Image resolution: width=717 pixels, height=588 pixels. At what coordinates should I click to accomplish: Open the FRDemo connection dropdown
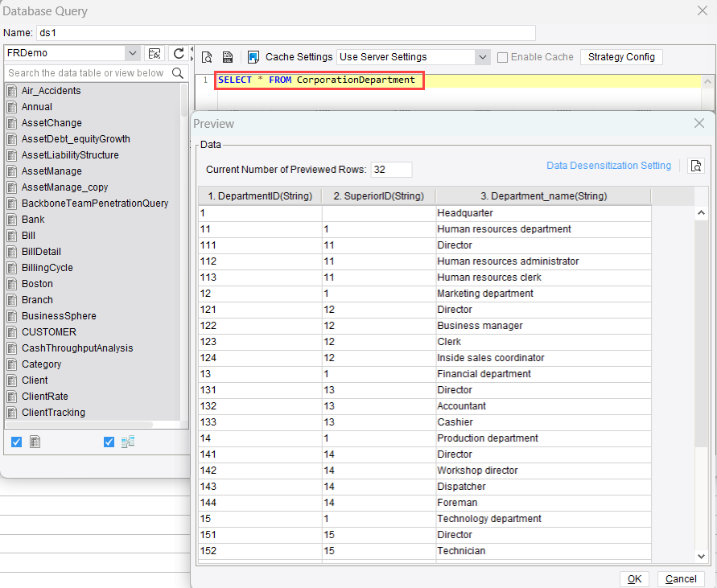point(134,52)
